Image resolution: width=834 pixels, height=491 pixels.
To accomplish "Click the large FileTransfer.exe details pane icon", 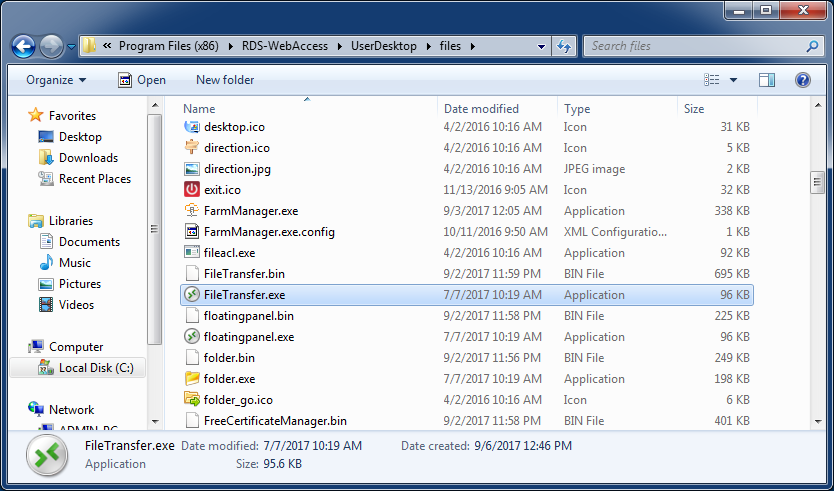I will tap(47, 456).
